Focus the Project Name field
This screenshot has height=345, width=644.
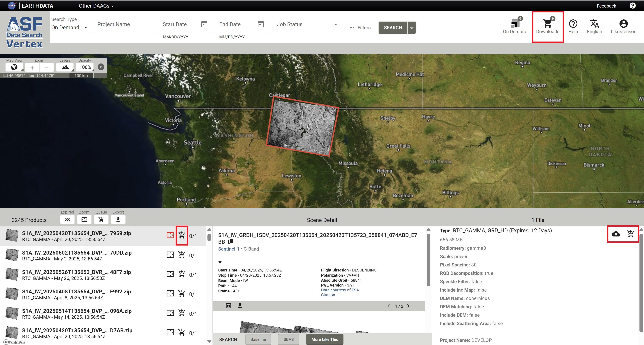point(123,24)
